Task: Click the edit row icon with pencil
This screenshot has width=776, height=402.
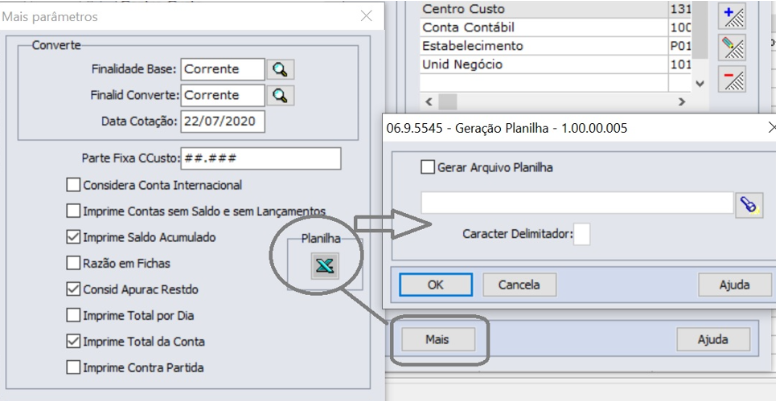Action: click(x=732, y=48)
